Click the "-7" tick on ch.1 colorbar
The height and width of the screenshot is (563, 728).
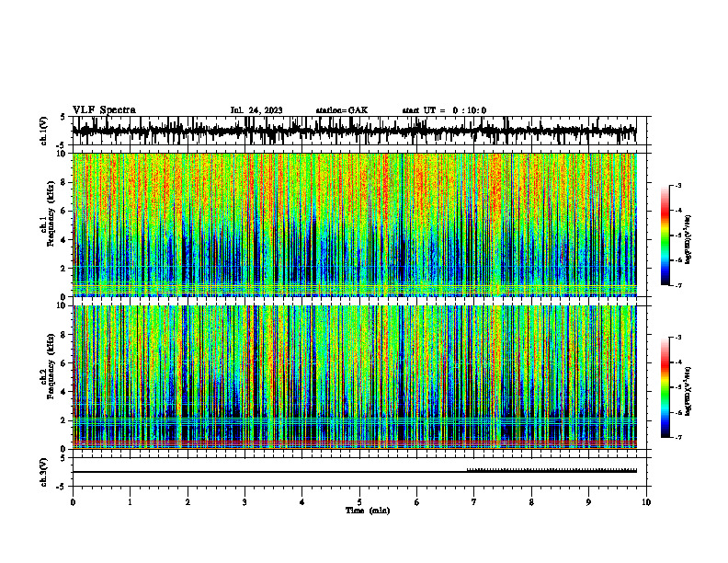[x=678, y=285]
